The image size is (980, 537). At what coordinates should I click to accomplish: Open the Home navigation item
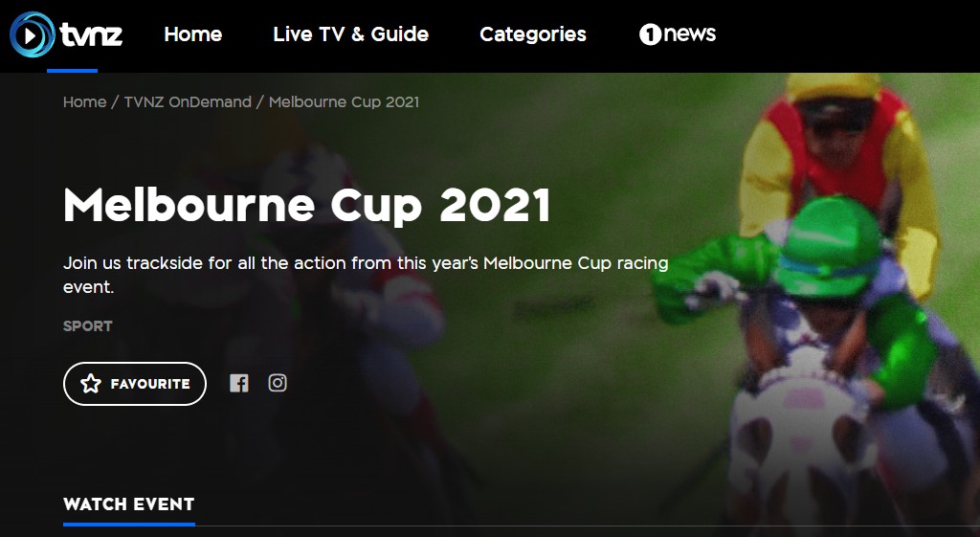[x=193, y=34]
